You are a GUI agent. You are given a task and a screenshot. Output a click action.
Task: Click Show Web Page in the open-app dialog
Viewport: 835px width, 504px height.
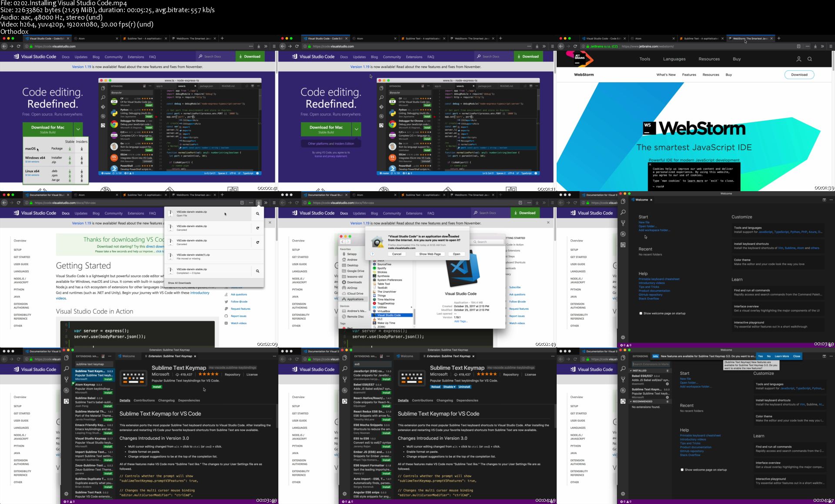pyautogui.click(x=430, y=254)
